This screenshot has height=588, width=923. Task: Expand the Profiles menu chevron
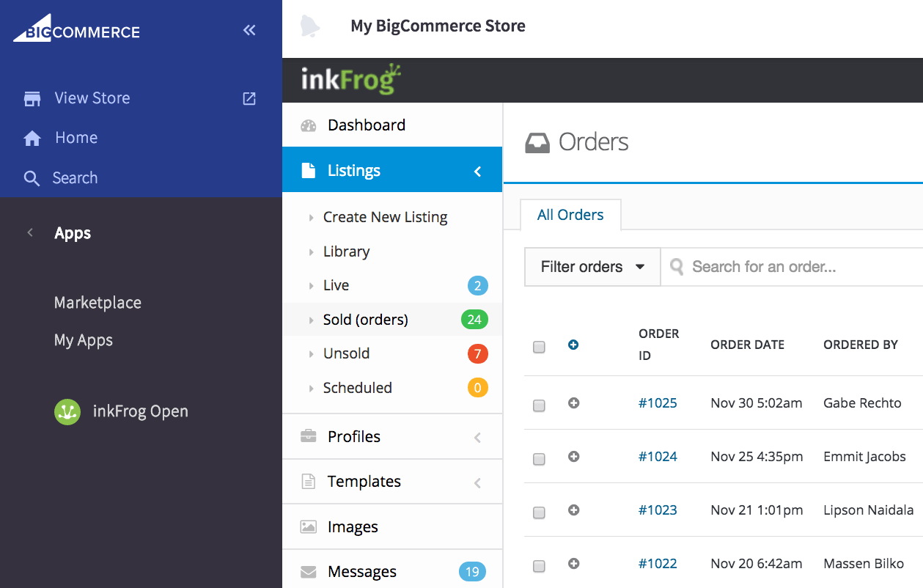pyautogui.click(x=477, y=438)
